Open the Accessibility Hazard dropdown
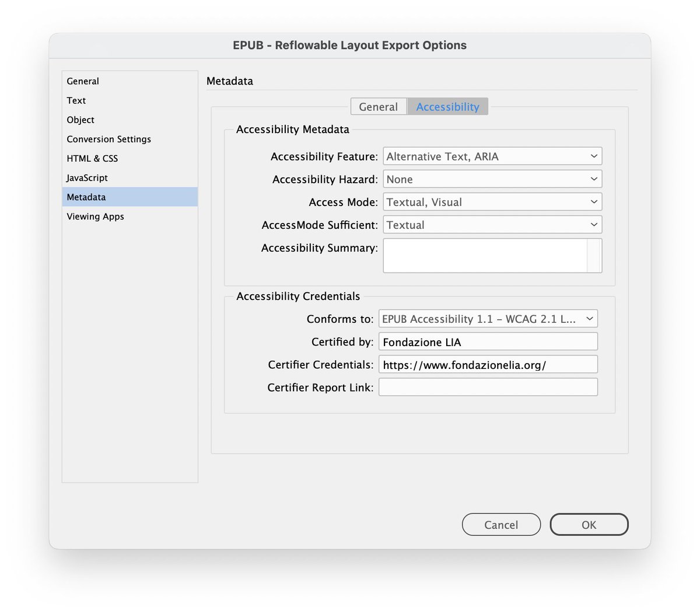This screenshot has width=700, height=614. 492,179
